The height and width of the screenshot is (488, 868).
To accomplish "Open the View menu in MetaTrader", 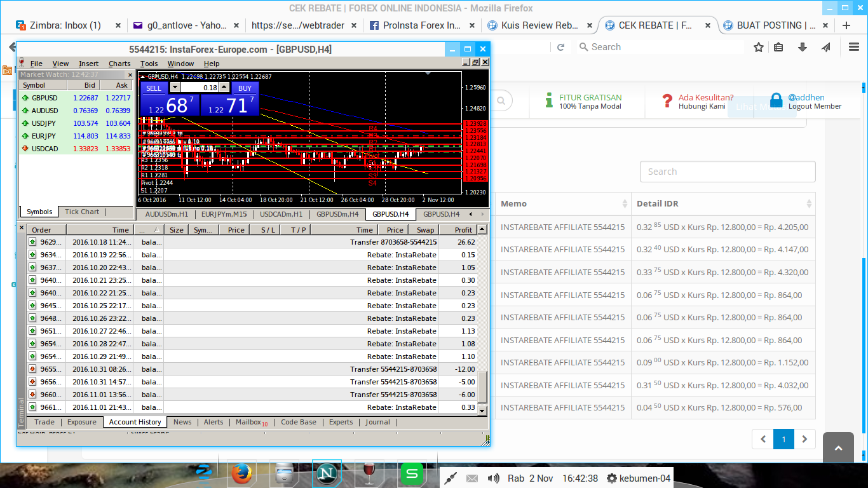I will coord(60,64).
